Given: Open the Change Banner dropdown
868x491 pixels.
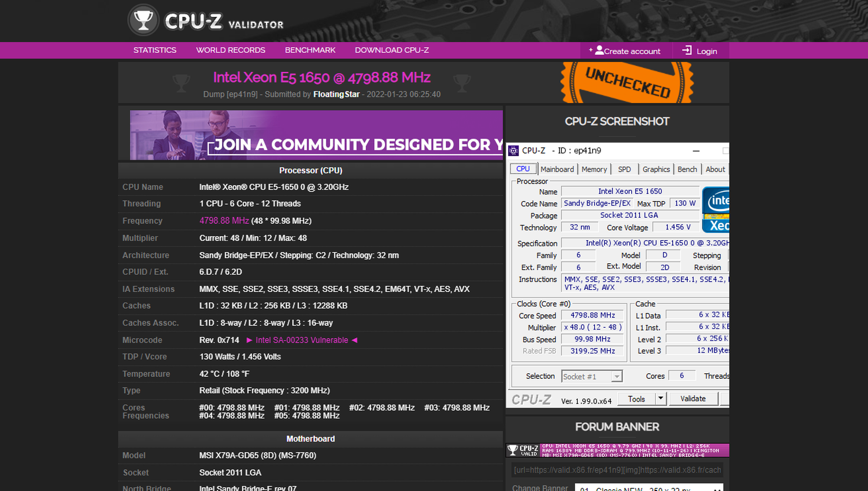Looking at the screenshot, I should pos(649,488).
